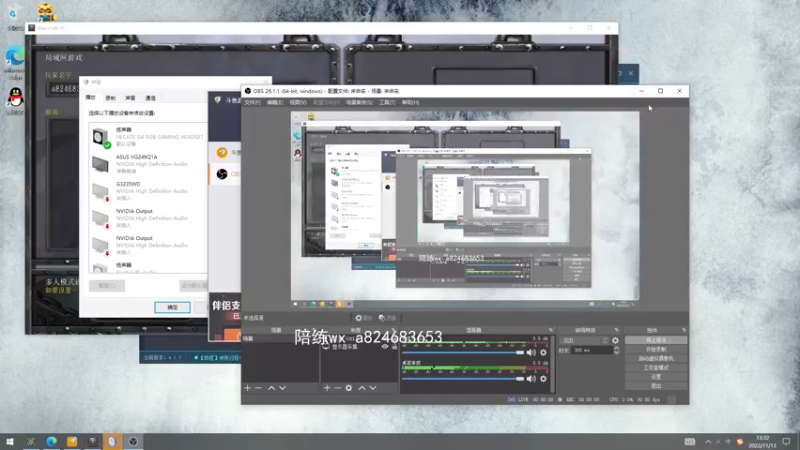The width and height of the screenshot is (800, 450).
Task: Click Edge icon on taskbar
Action: [x=52, y=442]
